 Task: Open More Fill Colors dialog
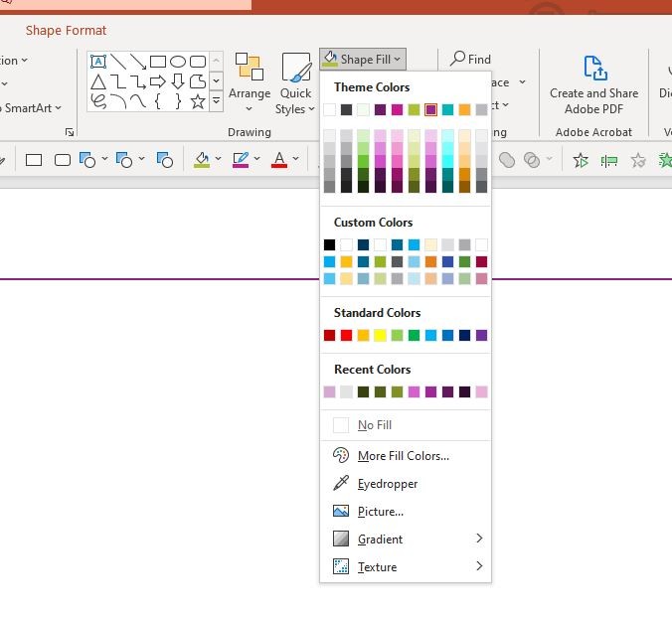pyautogui.click(x=406, y=455)
